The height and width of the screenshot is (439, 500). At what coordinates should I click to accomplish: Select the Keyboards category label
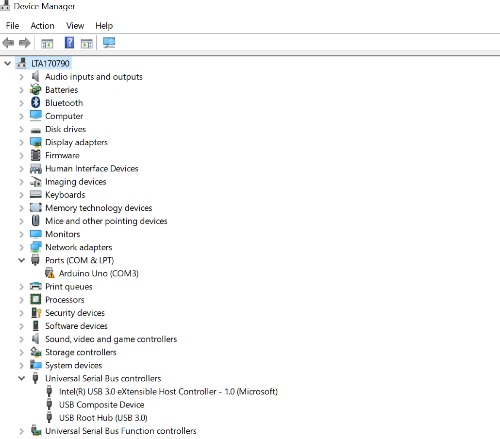[65, 195]
